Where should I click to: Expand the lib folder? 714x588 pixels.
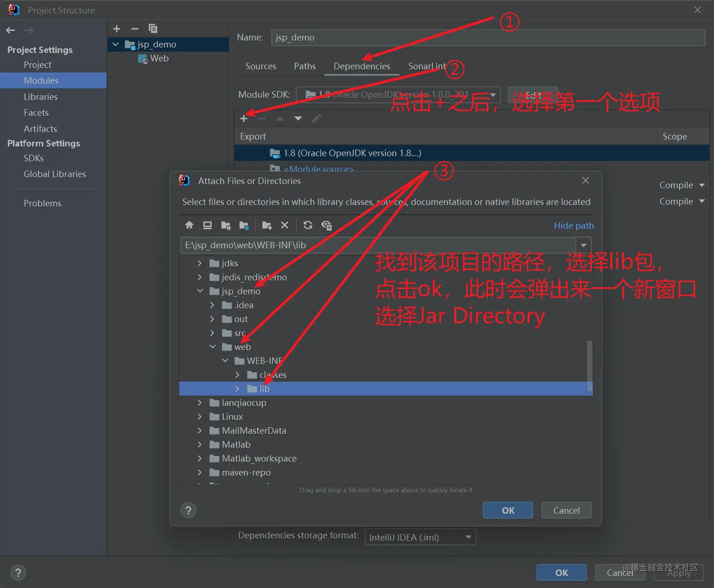(x=238, y=389)
